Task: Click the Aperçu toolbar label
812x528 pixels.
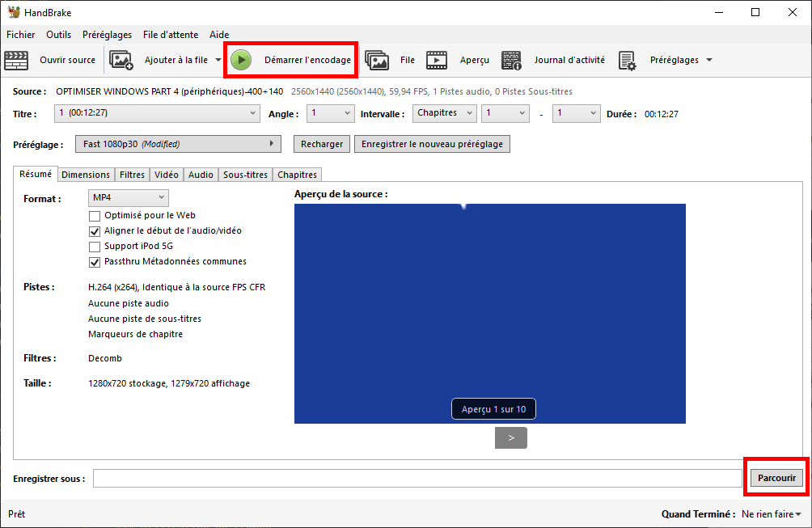Action: pos(475,60)
